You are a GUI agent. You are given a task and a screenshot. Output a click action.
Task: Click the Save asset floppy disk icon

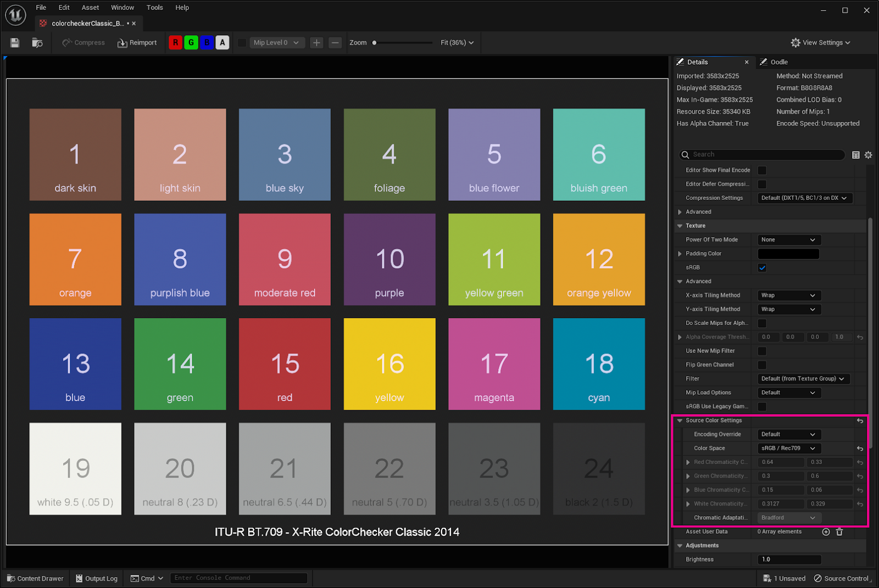(15, 43)
